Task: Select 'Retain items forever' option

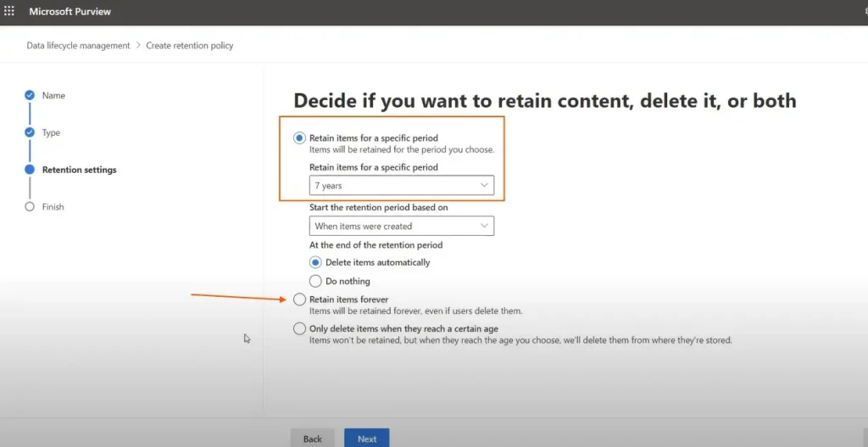Action: point(299,299)
